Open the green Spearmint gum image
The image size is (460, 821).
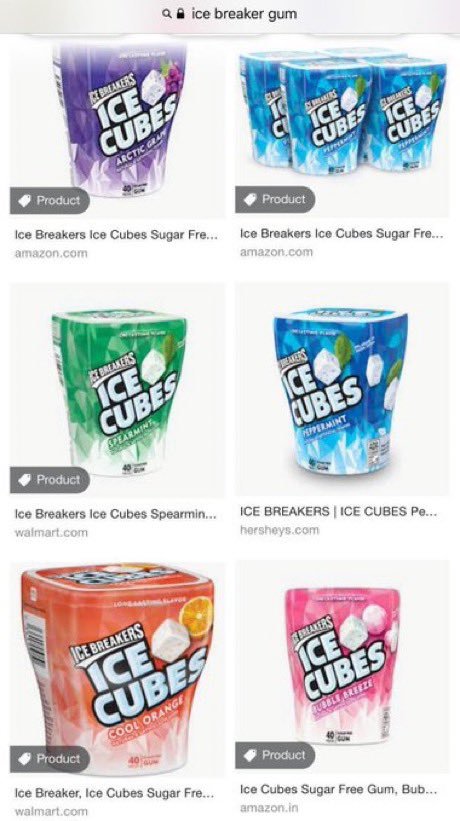pos(118,391)
